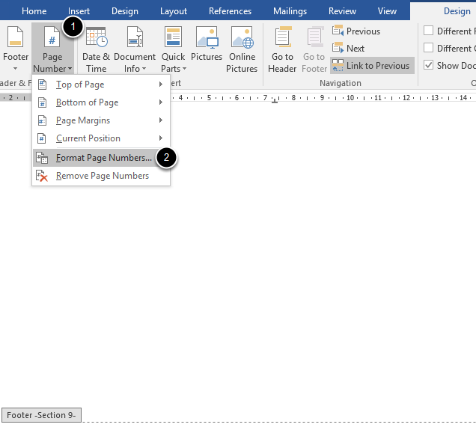This screenshot has height=448, width=476.
Task: Toggle the second Different checkbox
Action: (x=428, y=48)
